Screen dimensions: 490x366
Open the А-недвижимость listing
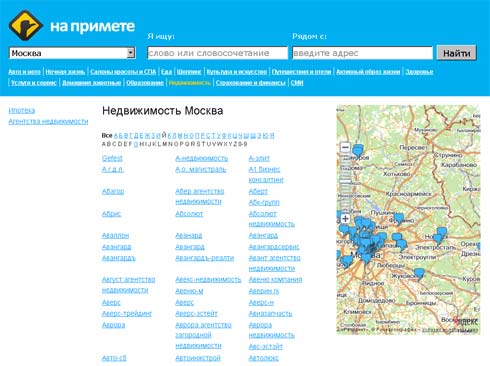click(202, 158)
